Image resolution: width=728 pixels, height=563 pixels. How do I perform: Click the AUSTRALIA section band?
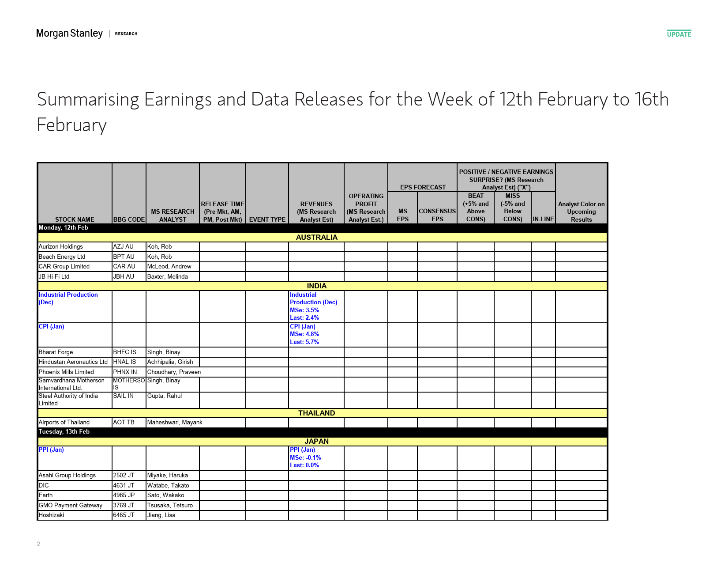tap(322, 237)
